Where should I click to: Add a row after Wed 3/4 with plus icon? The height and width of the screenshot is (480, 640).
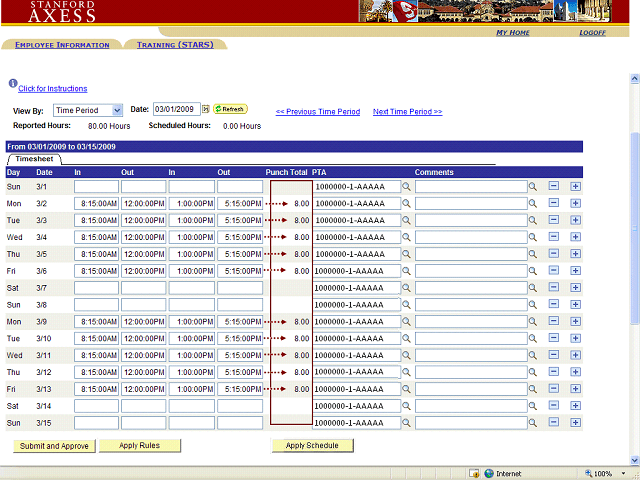click(575, 237)
